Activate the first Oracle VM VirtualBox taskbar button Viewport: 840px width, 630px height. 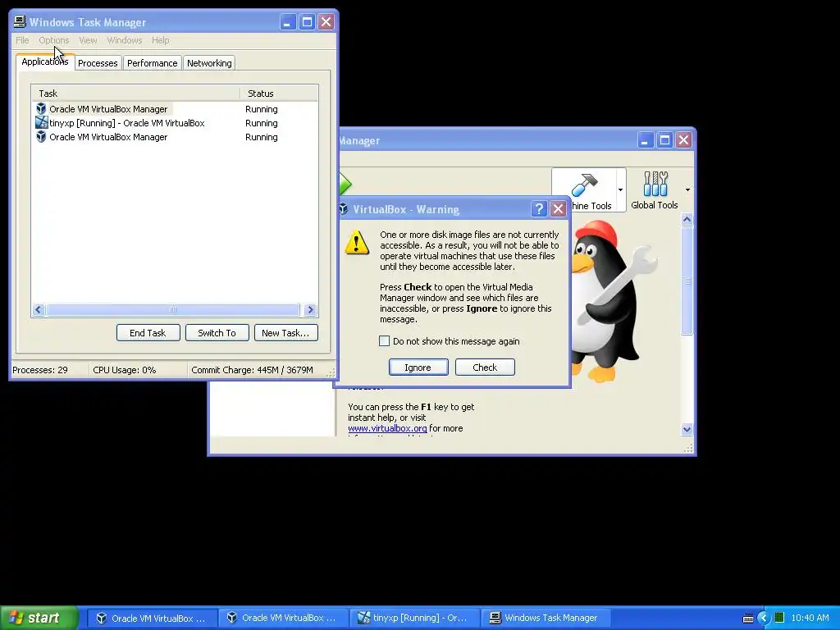click(152, 619)
